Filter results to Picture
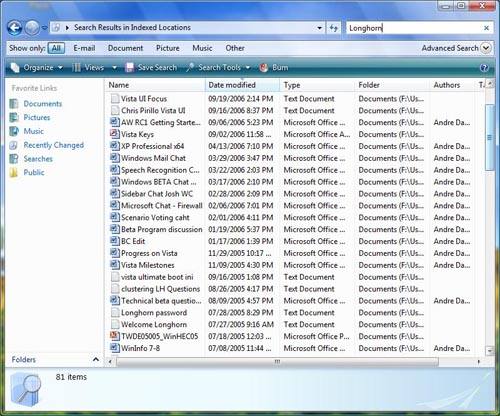Screen dimensions: 500x416 coord(168,48)
